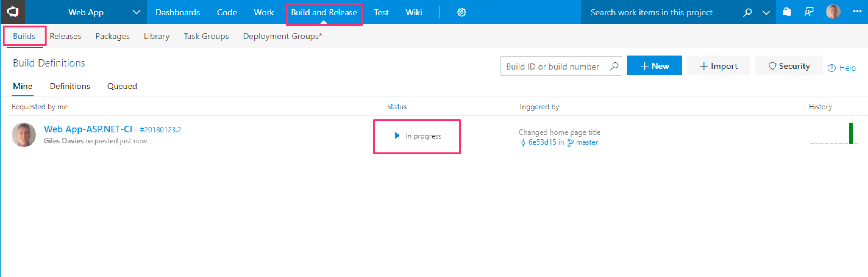Click the Triggered by column header
The width and height of the screenshot is (868, 277).
click(x=539, y=106)
